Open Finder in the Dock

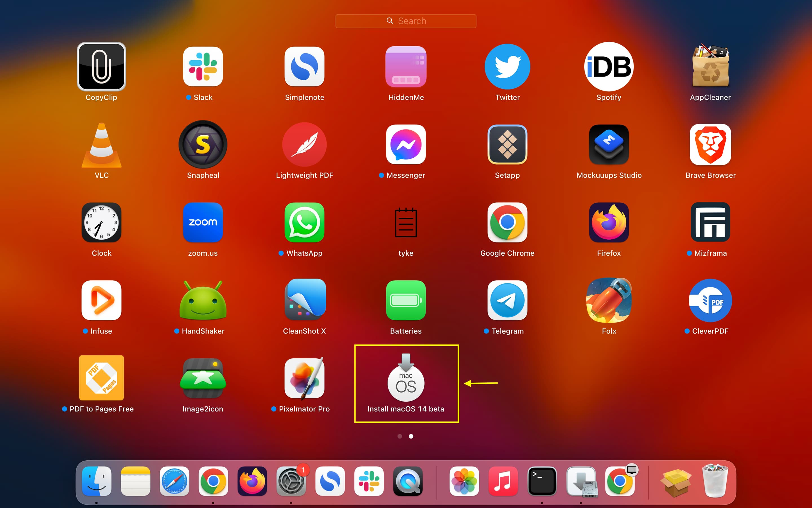(97, 481)
